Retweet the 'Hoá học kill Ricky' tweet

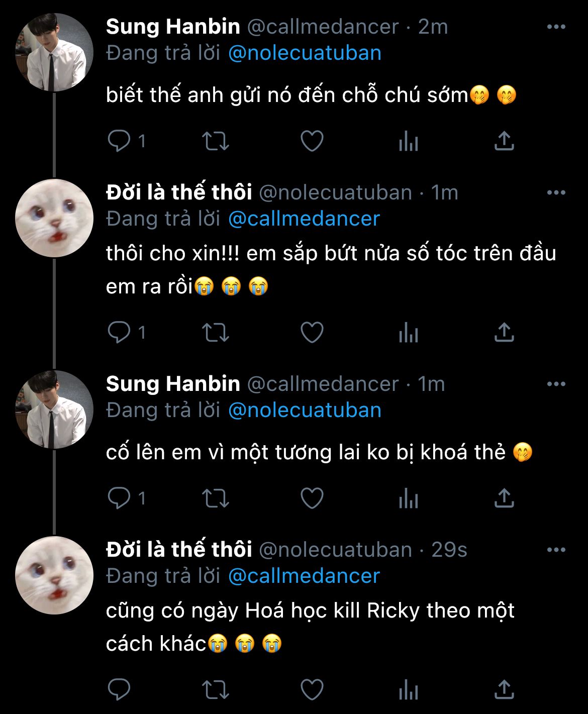pyautogui.click(x=215, y=689)
